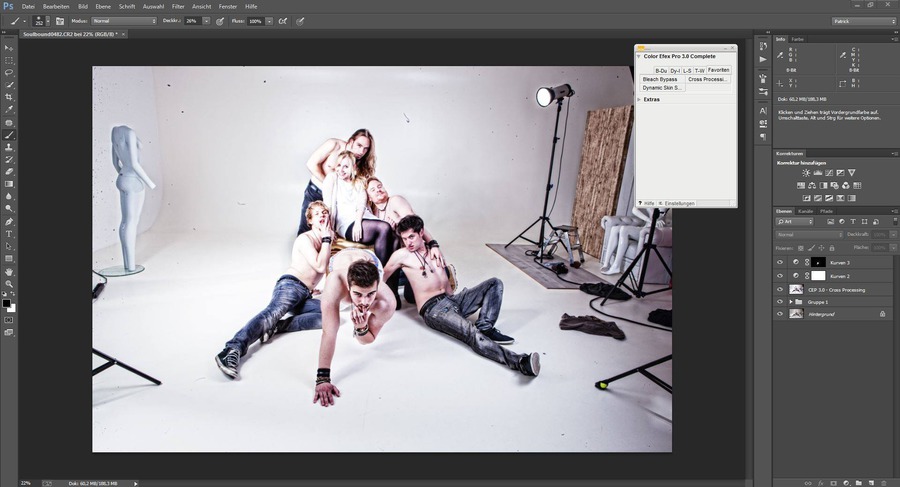Image resolution: width=900 pixels, height=487 pixels.
Task: Pick the Eyedropper tool
Action: [x=10, y=109]
